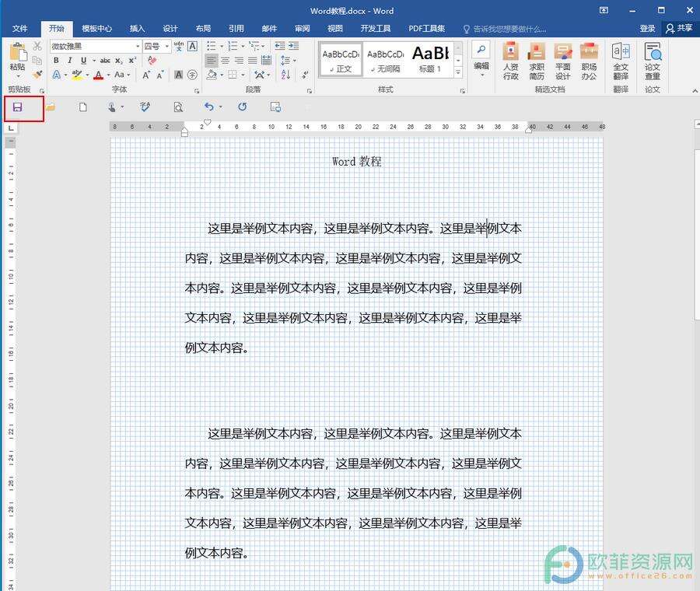700x591 pixels.
Task: Center the paragraph text
Action: click(x=226, y=60)
